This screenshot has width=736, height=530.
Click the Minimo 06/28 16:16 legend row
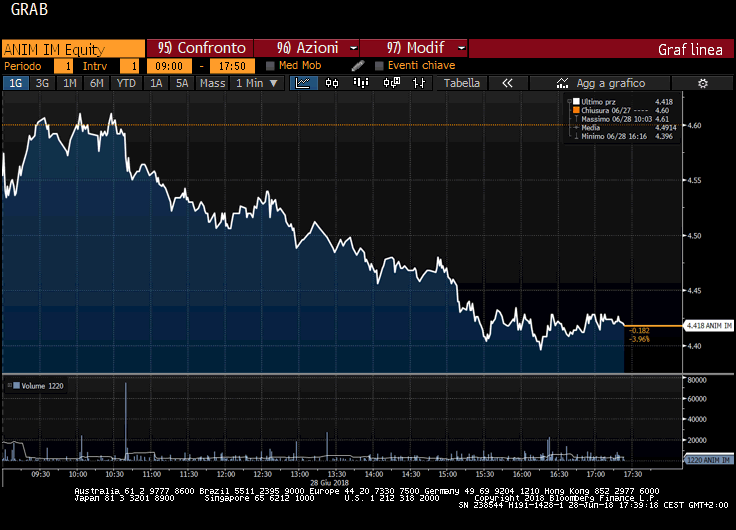click(x=624, y=136)
